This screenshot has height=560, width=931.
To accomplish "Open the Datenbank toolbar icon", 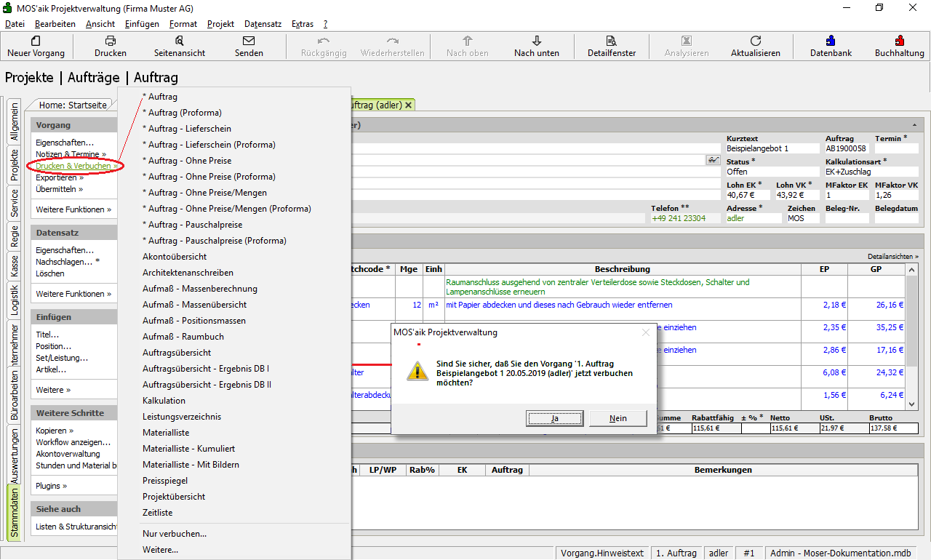I will coord(831,41).
